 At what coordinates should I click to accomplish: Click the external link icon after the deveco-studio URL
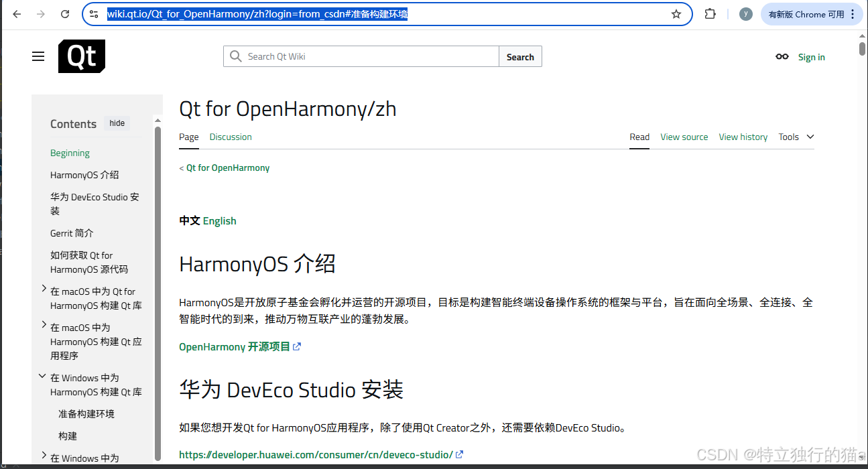pyautogui.click(x=460, y=454)
